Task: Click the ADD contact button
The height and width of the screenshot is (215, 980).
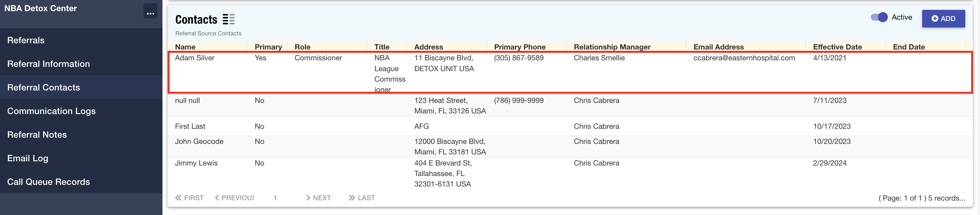Action: (943, 19)
